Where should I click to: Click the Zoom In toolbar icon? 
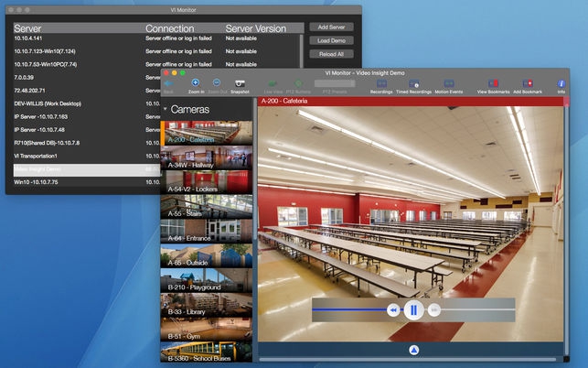(x=195, y=85)
